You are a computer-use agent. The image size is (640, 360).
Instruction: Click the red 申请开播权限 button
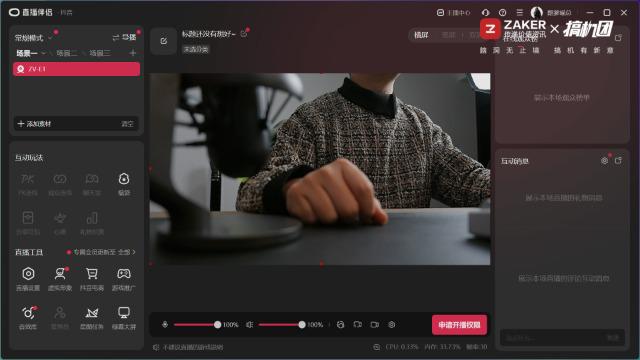coord(459,325)
